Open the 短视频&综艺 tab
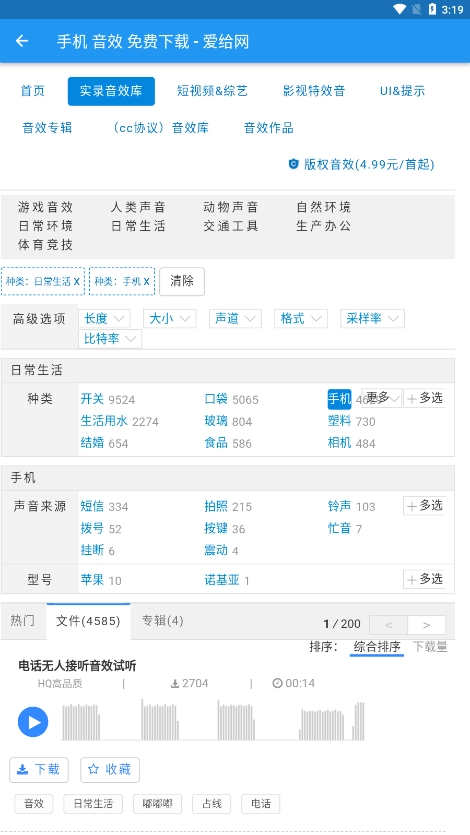Image resolution: width=470 pixels, height=835 pixels. (x=212, y=91)
